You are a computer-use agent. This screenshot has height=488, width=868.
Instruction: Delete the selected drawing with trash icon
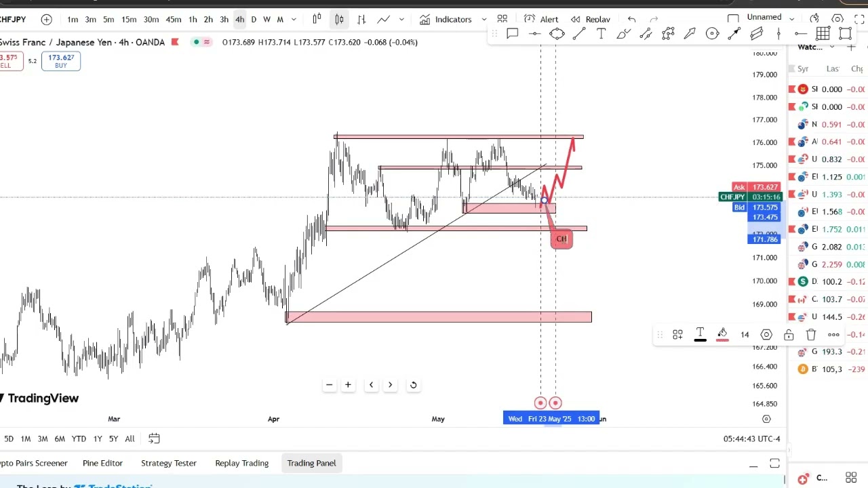pyautogui.click(x=811, y=335)
